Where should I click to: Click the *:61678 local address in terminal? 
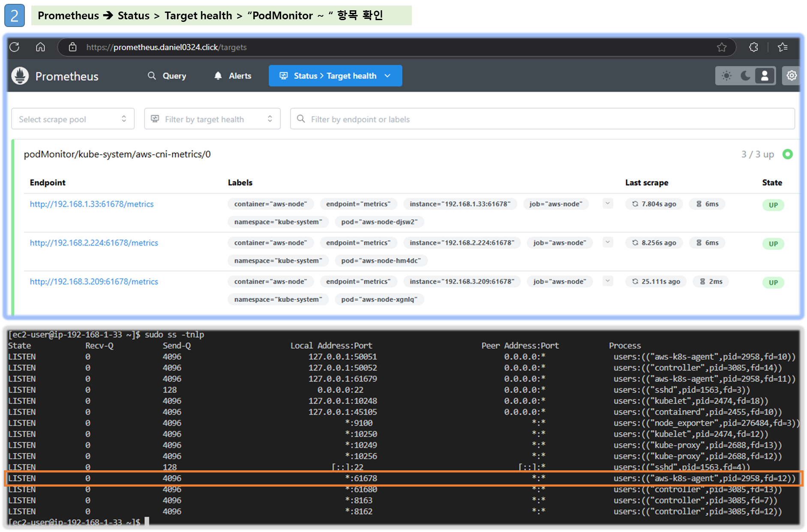click(361, 478)
